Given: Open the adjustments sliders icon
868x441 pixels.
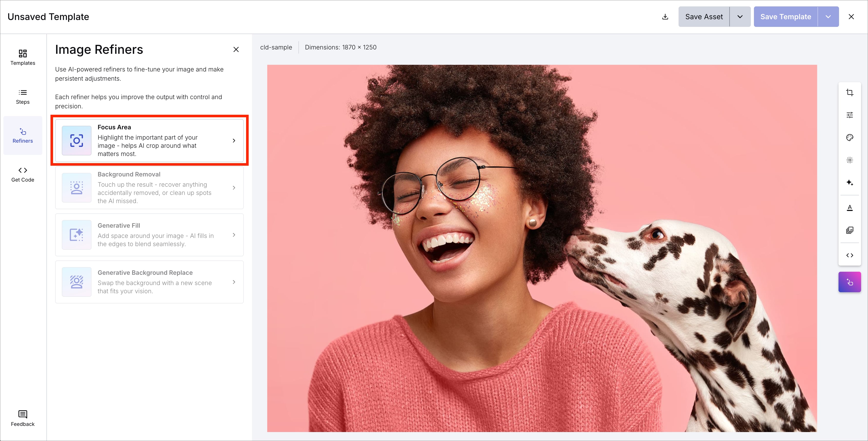Looking at the screenshot, I should click(850, 115).
